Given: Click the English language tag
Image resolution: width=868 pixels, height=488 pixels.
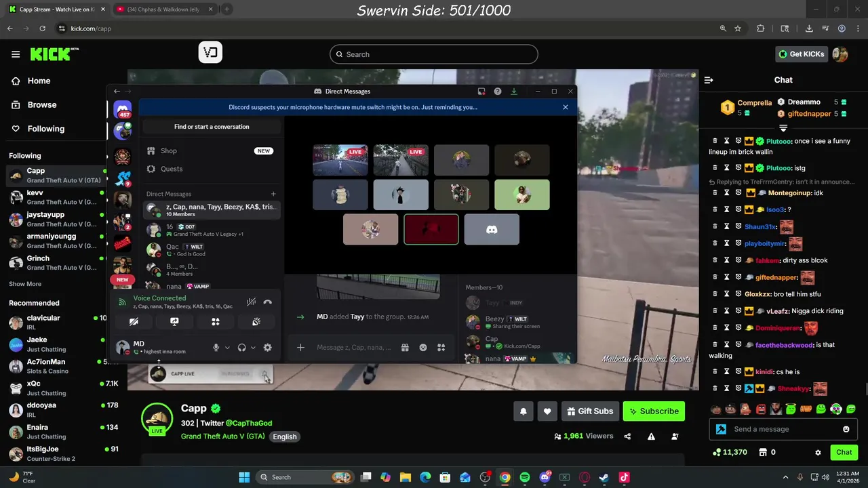Looking at the screenshot, I should tap(285, 436).
